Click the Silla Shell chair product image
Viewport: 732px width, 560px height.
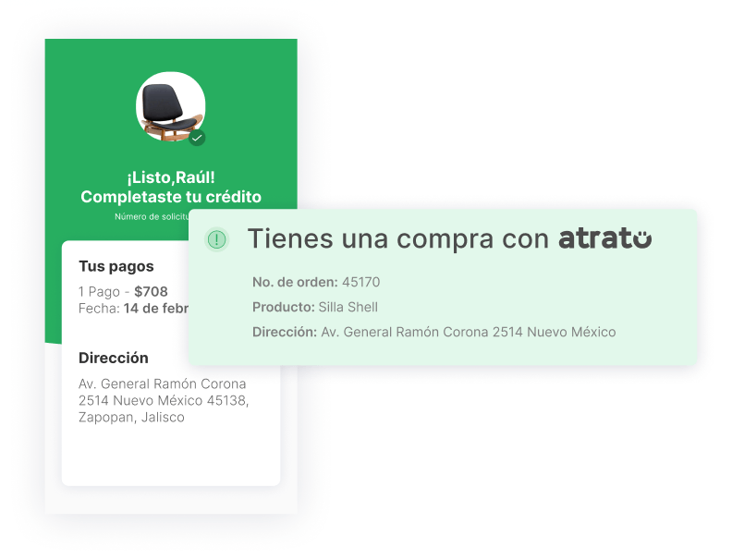click(170, 105)
